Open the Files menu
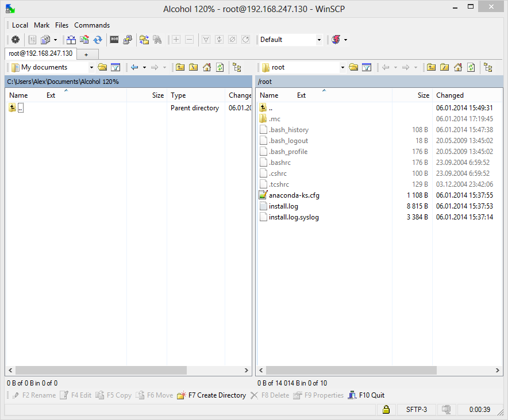 (x=61, y=25)
